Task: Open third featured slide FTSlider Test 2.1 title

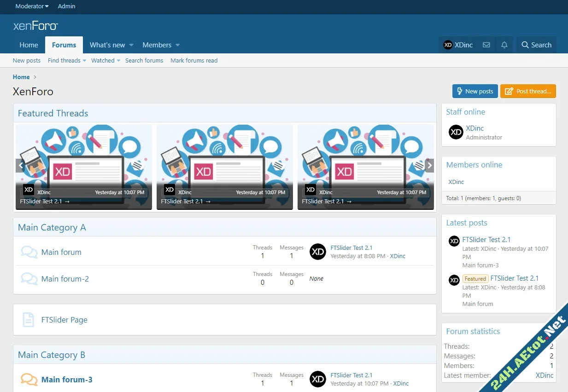Action: (x=327, y=201)
